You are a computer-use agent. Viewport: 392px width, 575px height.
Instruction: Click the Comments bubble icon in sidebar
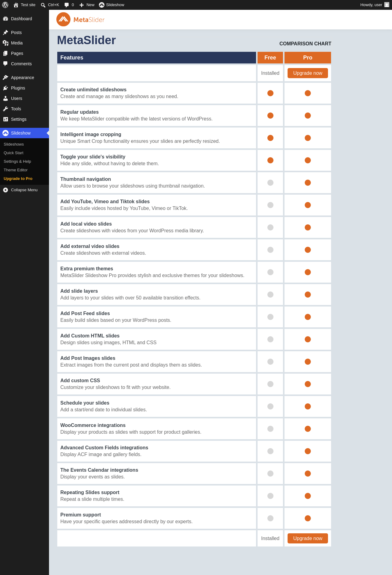(6, 64)
